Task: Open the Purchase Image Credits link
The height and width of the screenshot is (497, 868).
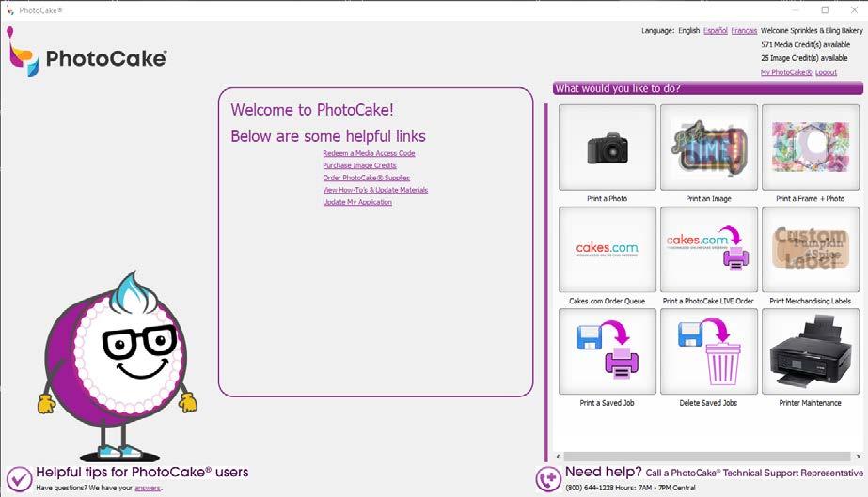Action: click(x=360, y=165)
